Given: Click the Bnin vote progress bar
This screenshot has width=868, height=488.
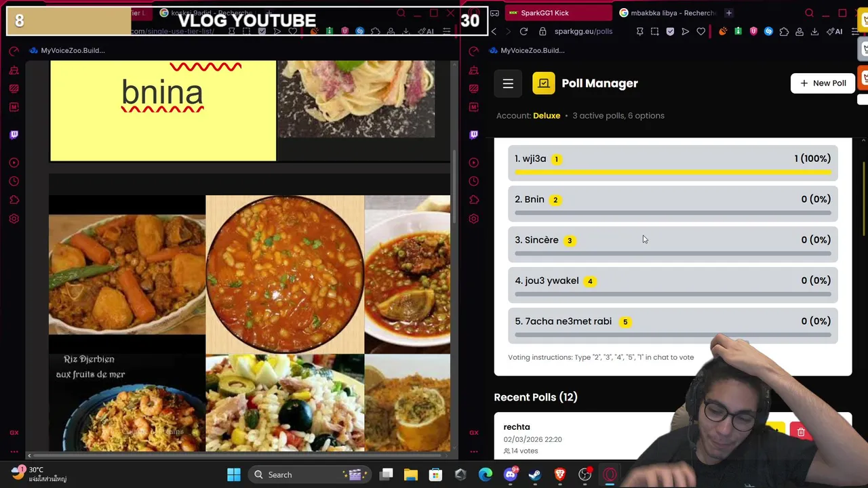Looking at the screenshot, I should tap(673, 213).
